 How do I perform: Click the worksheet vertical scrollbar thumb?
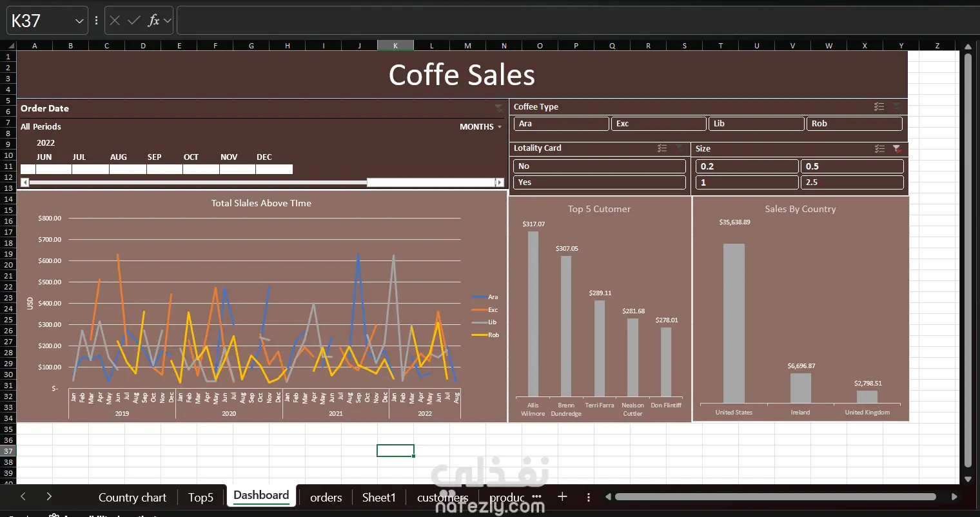[x=968, y=260]
